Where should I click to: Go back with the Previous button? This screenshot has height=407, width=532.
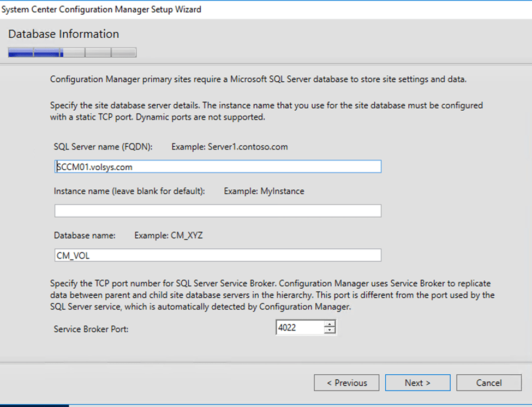(x=346, y=383)
